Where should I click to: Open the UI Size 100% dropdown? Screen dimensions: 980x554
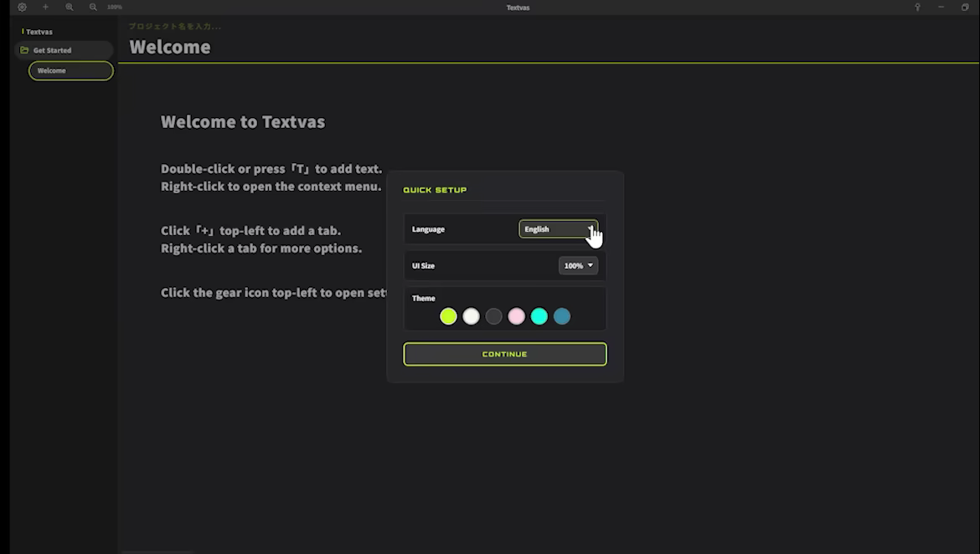pyautogui.click(x=578, y=265)
